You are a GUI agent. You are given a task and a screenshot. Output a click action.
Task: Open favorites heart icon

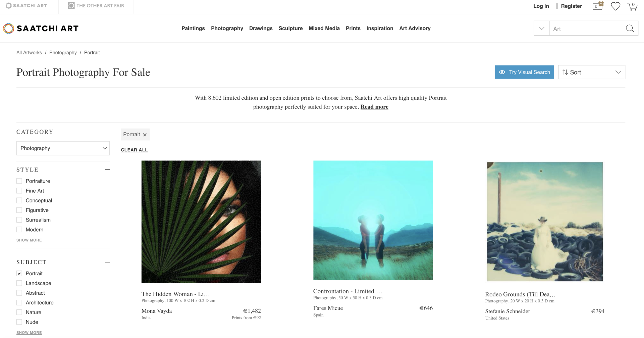(615, 6)
